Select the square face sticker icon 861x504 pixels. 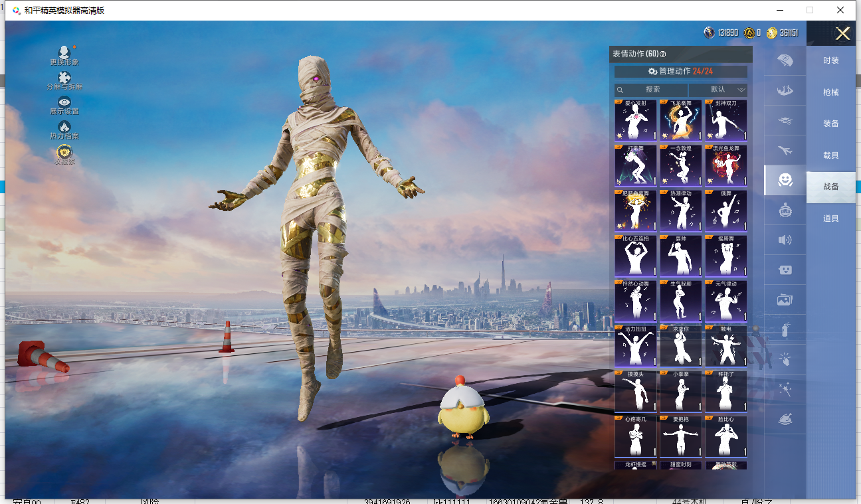pos(785,270)
